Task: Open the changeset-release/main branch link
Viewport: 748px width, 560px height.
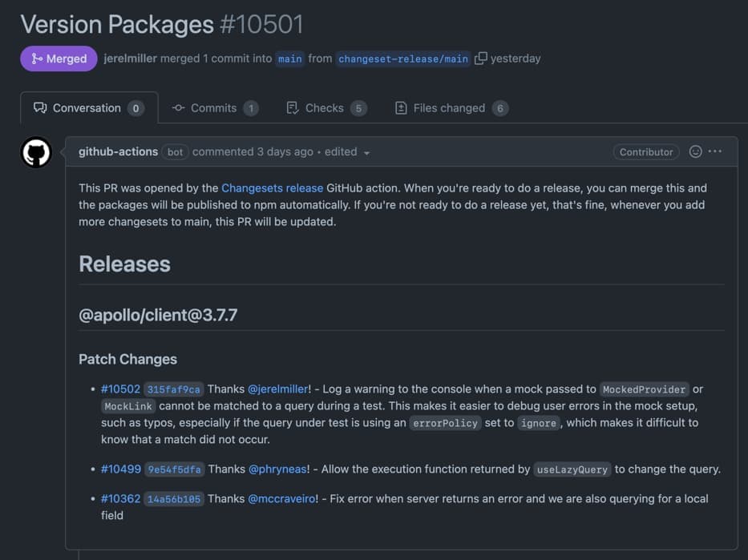Action: 403,58
